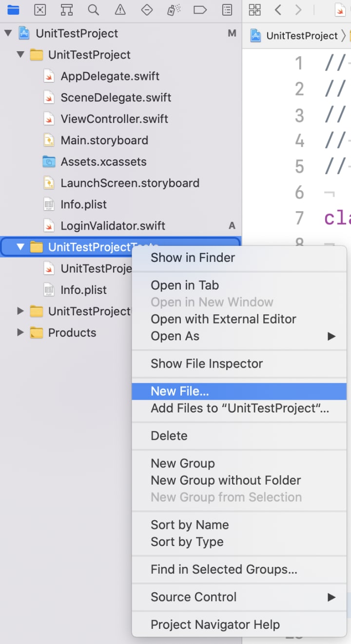Select LoginValidator.swift in the navigator
The image size is (351, 644).
click(113, 226)
